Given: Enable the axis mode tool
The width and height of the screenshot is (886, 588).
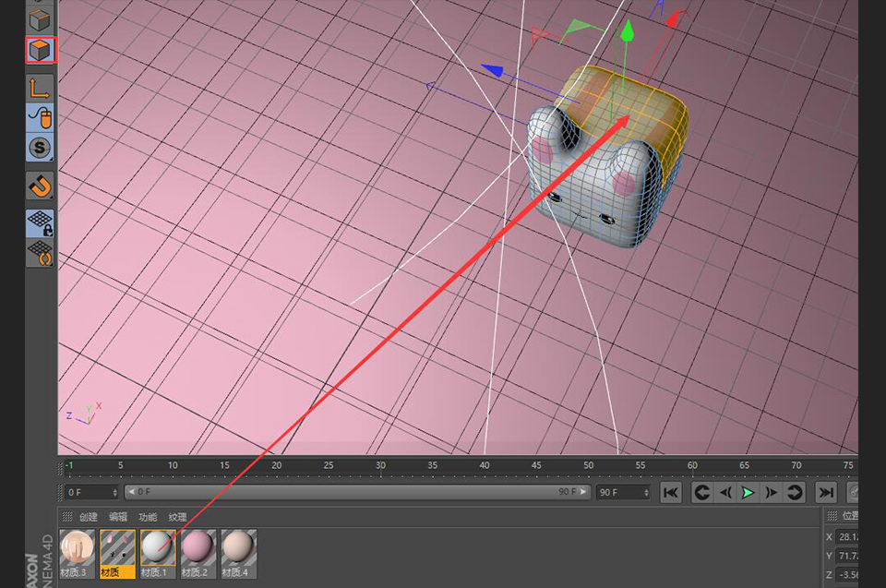Looking at the screenshot, I should (41, 88).
